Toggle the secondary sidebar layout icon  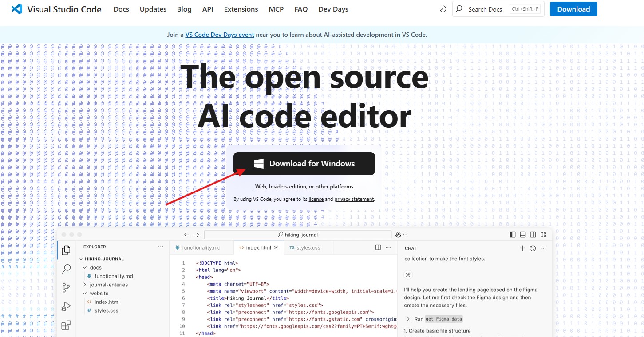[533, 235]
